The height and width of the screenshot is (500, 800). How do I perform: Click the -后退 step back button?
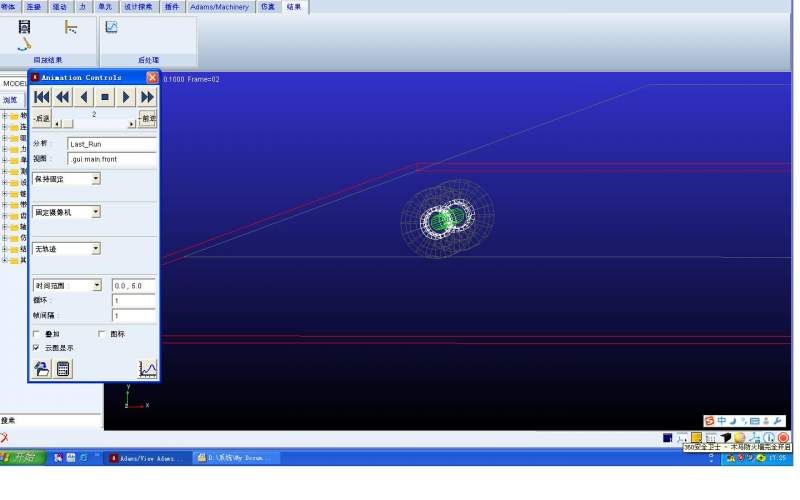[x=42, y=118]
